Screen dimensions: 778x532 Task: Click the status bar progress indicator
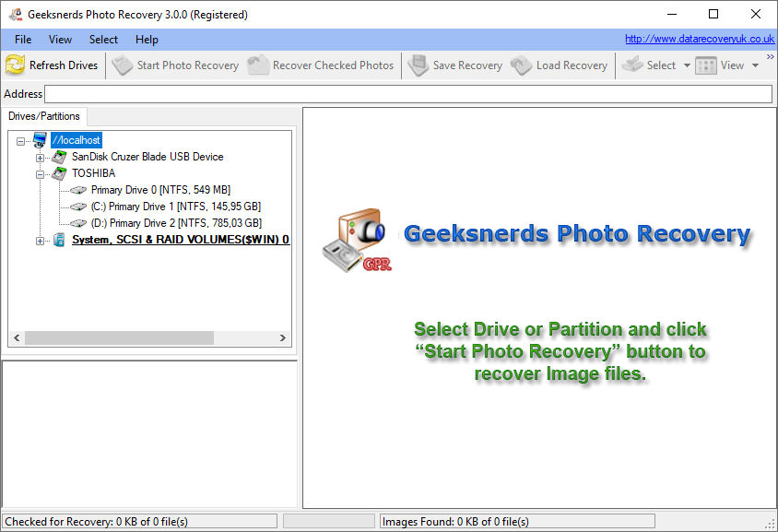tap(328, 521)
